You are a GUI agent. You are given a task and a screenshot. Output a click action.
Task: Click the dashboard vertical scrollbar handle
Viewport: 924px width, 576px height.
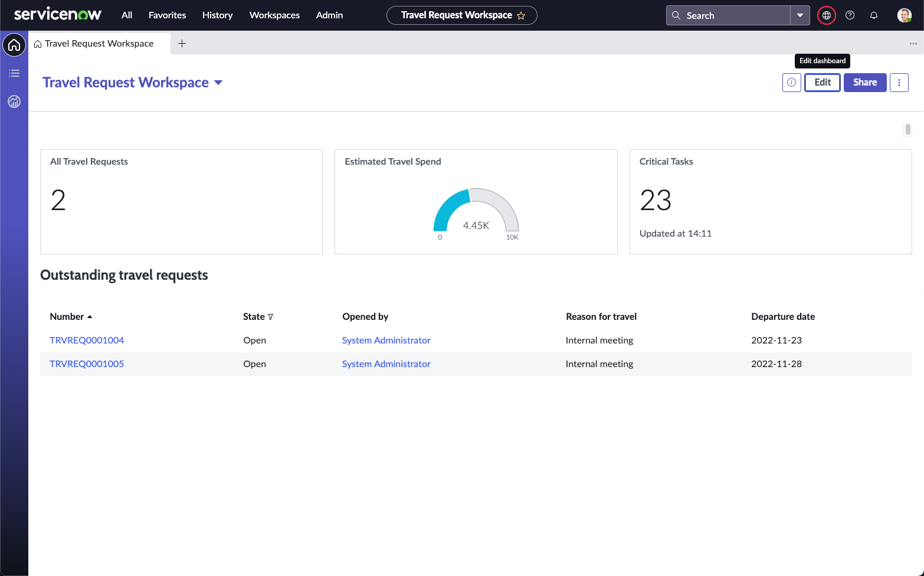[907, 129]
